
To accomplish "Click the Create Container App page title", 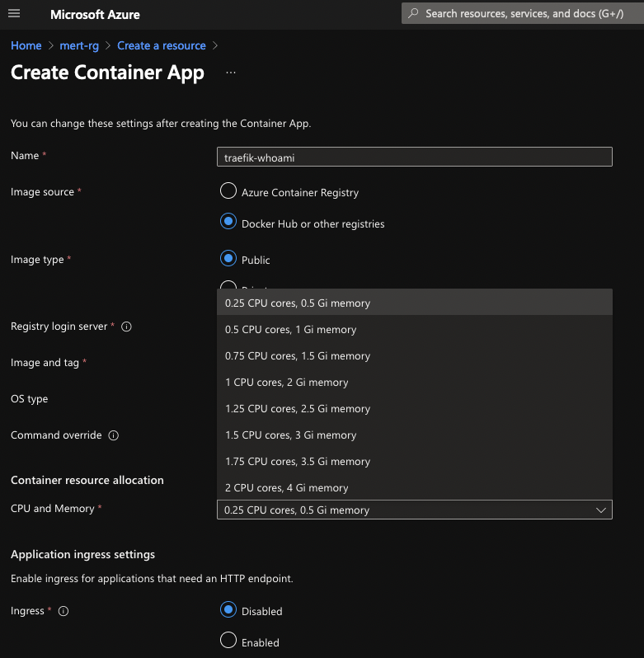I will [107, 73].
